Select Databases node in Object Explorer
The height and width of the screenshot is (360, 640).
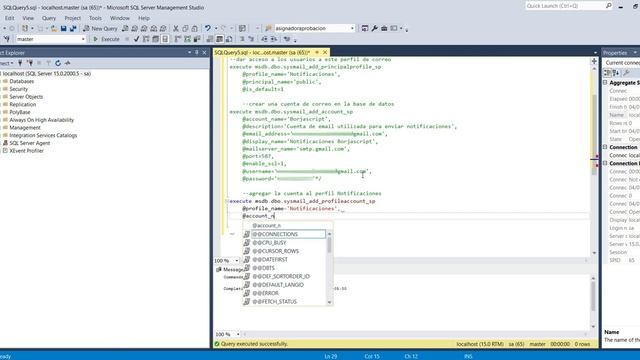click(x=22, y=81)
